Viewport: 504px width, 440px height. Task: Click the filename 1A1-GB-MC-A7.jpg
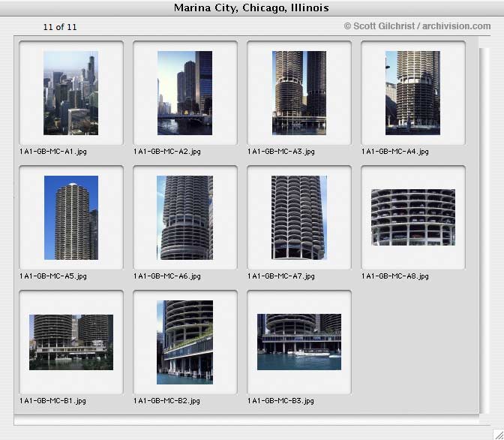(x=281, y=276)
